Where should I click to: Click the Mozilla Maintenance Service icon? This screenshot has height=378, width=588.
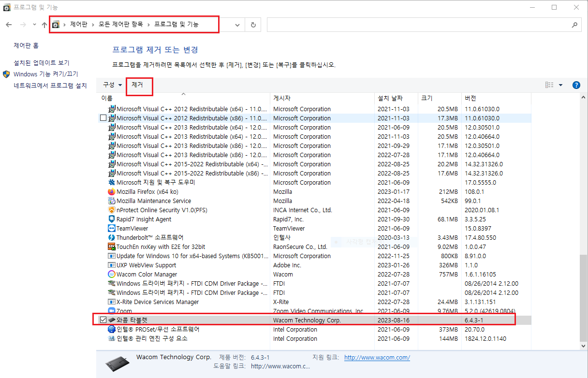[112, 201]
